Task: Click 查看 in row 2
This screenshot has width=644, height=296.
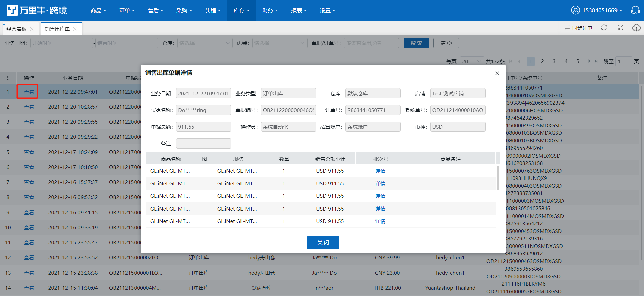Action: pyautogui.click(x=29, y=107)
